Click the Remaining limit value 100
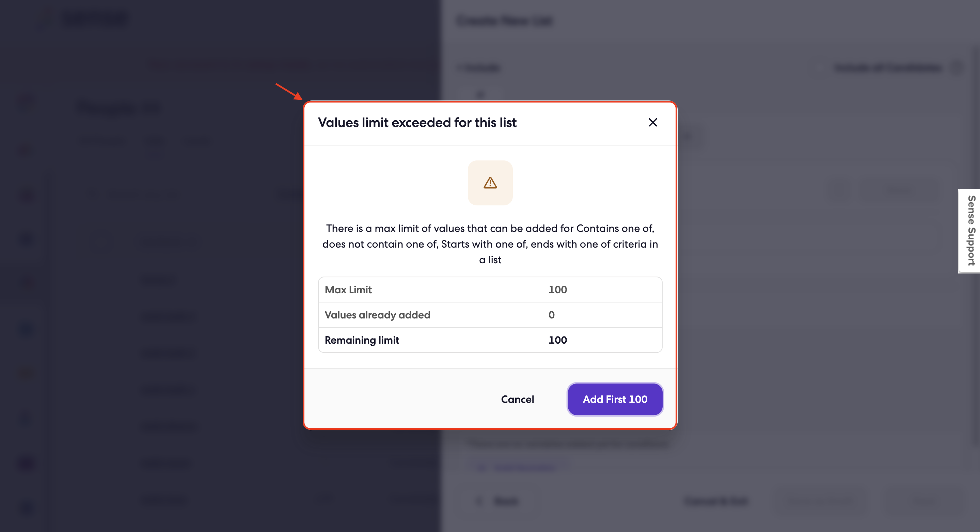980x532 pixels. 558,340
